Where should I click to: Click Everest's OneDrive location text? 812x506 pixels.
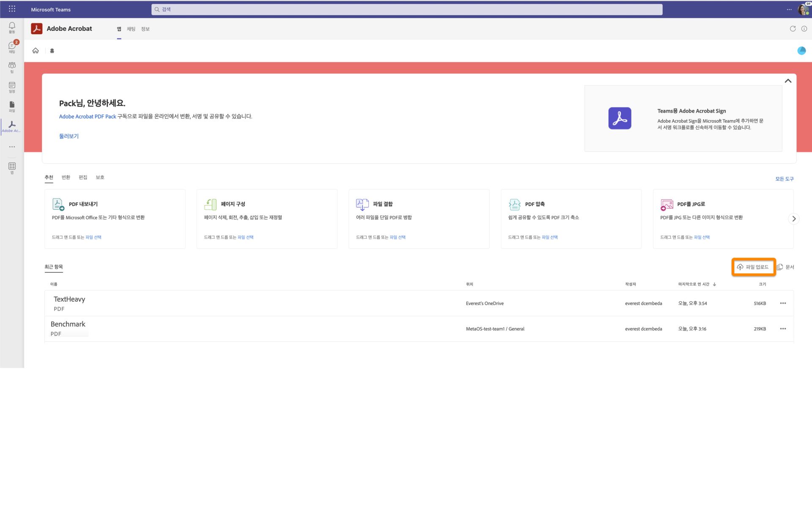485,303
